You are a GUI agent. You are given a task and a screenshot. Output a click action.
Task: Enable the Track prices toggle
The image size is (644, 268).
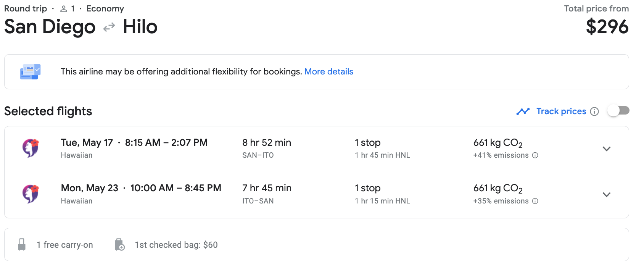point(618,111)
